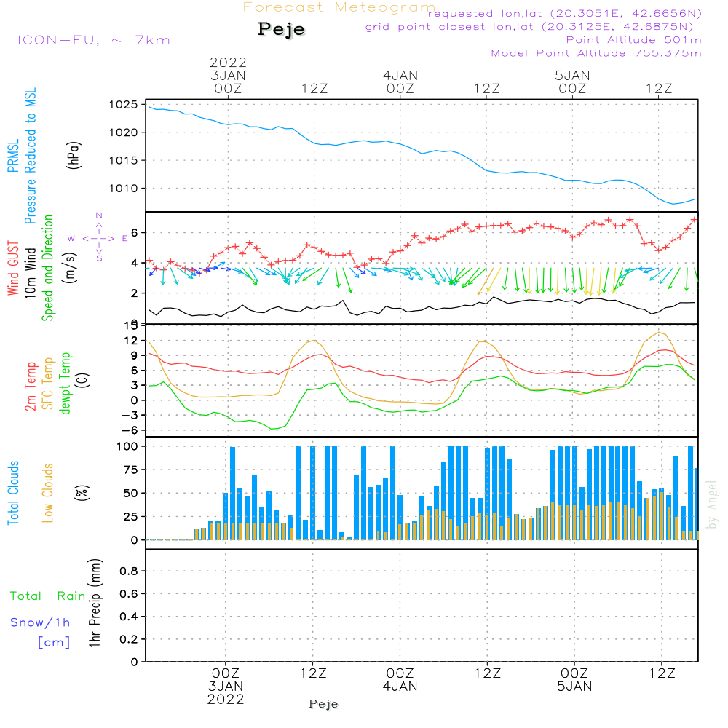Click the −3 on the temperature axis
Screen dimensions: 728x728
tap(130, 415)
